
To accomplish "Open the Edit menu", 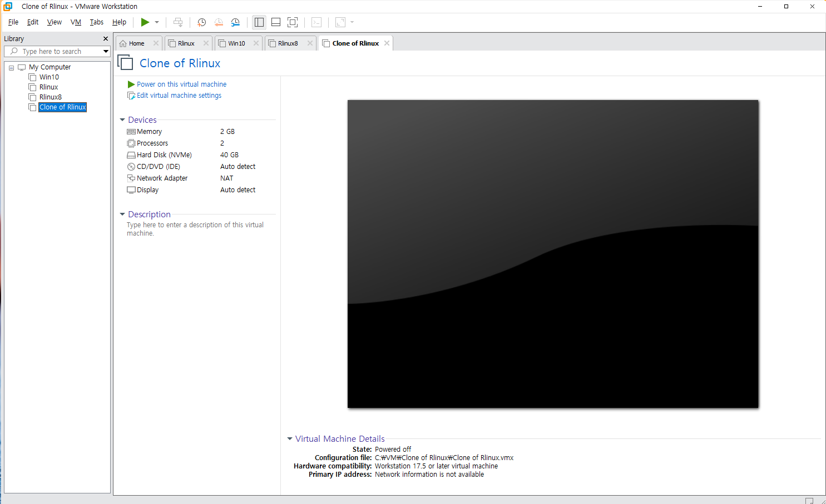I will click(x=33, y=22).
